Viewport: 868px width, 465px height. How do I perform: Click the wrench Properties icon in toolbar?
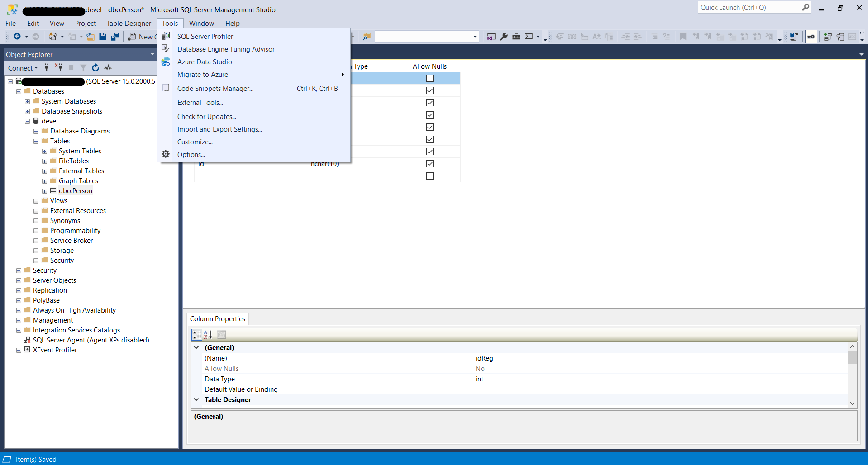(x=504, y=37)
